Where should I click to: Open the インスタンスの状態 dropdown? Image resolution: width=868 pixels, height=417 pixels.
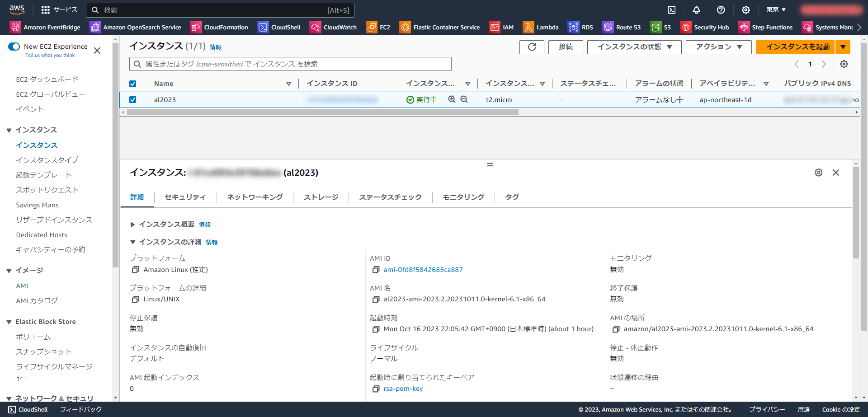634,47
